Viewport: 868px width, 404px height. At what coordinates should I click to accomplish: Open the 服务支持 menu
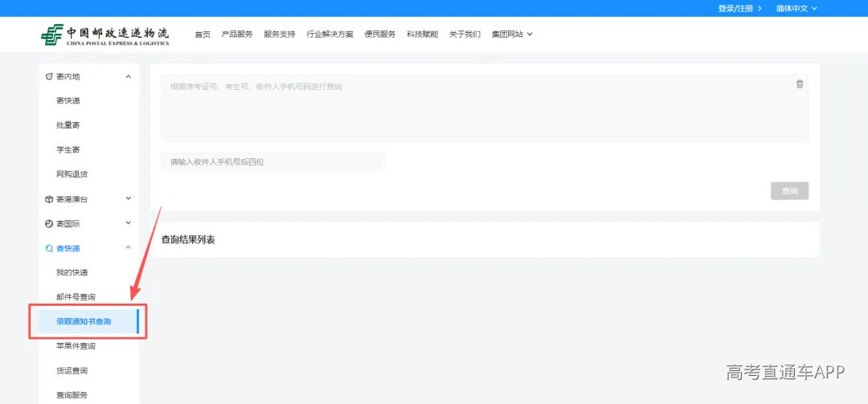tap(280, 35)
